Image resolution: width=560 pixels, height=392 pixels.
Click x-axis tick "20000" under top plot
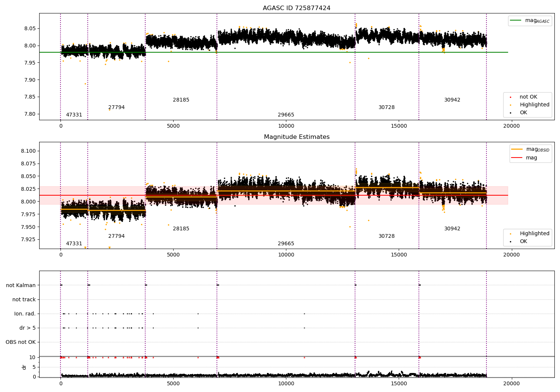click(x=511, y=126)
